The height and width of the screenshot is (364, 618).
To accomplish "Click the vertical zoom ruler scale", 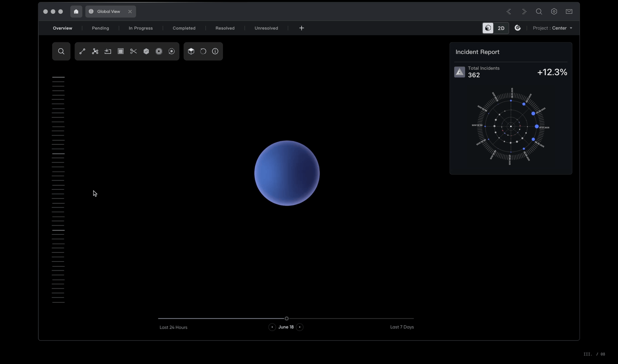I will 58,190.
